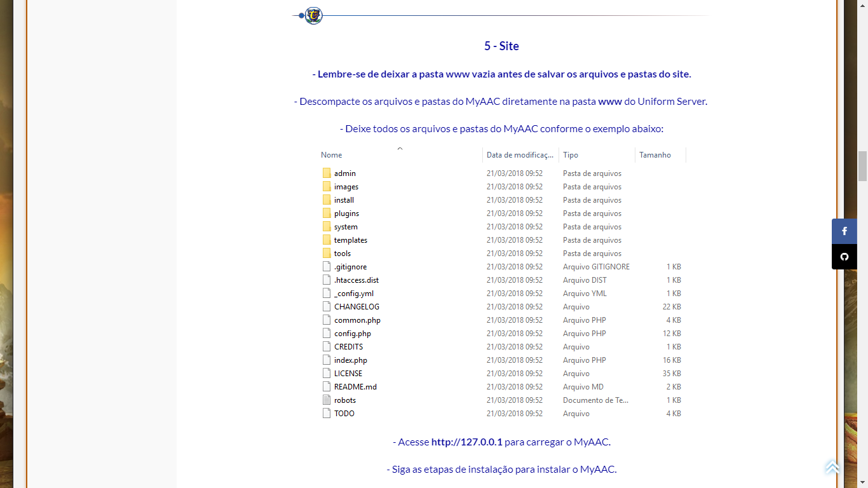The width and height of the screenshot is (868, 488).
Task: Click the sort arrow above Nome column
Action: pos(400,149)
